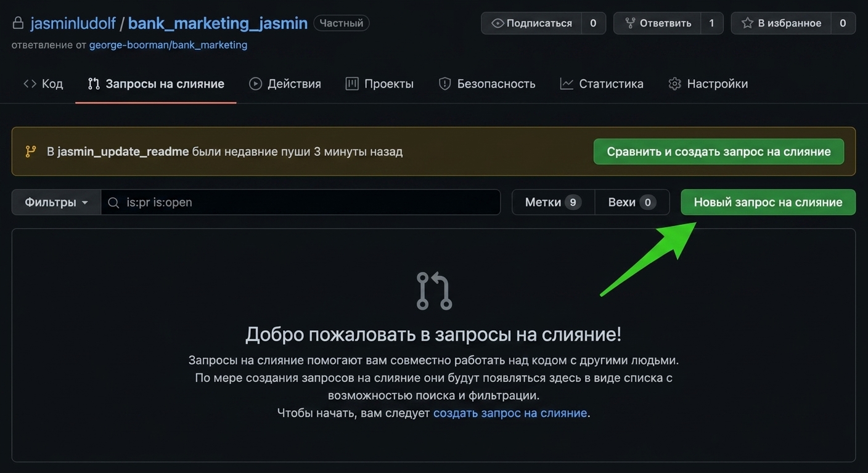
Task: Click the 'В избранное' star button
Action: click(781, 23)
